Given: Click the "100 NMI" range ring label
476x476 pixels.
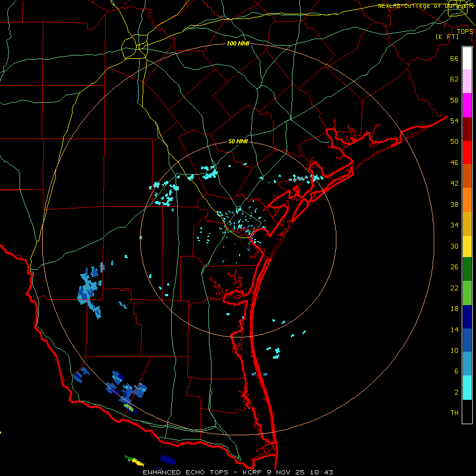Looking at the screenshot, I should tap(238, 43).
